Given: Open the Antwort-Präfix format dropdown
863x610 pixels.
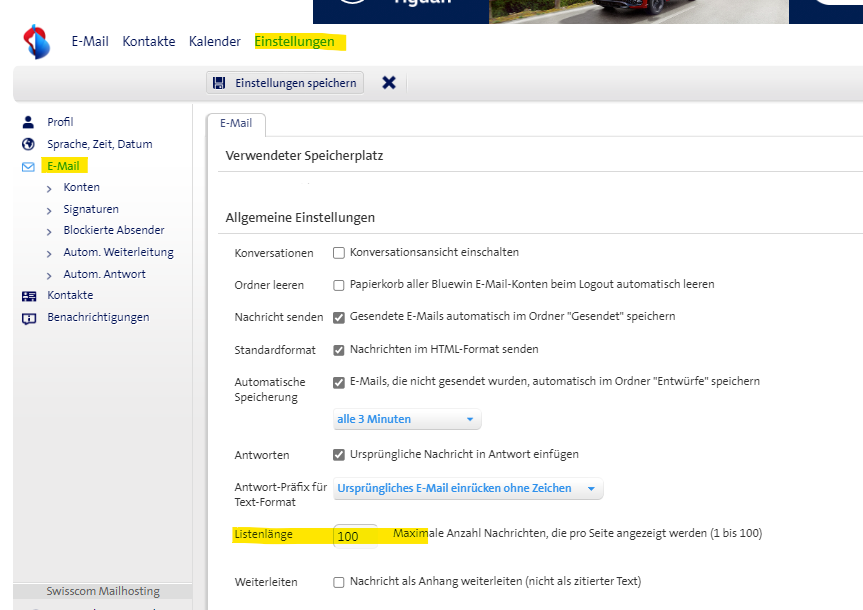Looking at the screenshot, I should point(468,489).
